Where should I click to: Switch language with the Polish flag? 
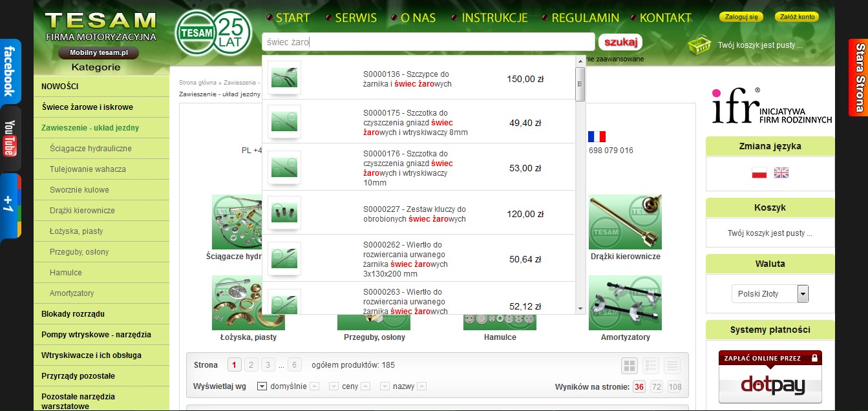click(x=759, y=173)
